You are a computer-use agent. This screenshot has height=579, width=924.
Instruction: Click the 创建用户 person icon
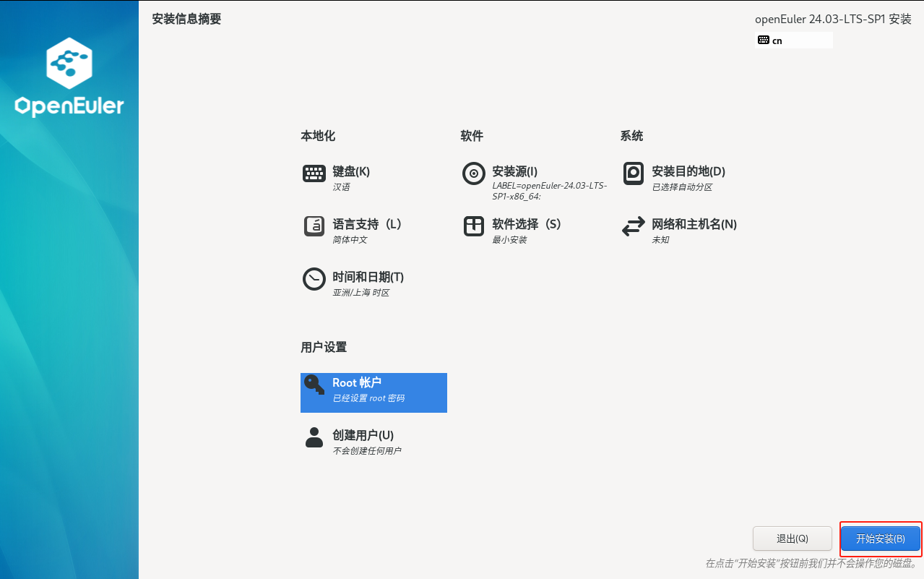pos(314,437)
